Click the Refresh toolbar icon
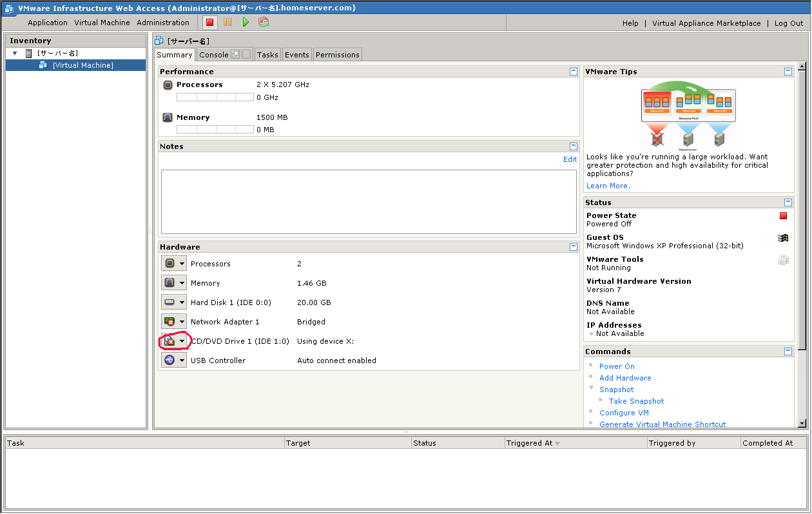812x514 pixels. tap(263, 22)
